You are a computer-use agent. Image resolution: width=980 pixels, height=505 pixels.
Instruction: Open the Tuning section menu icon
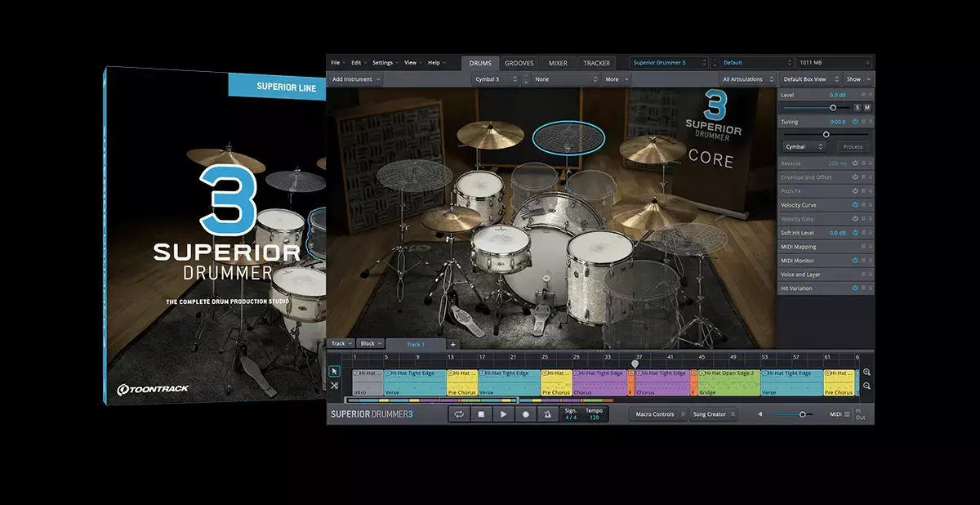point(863,122)
